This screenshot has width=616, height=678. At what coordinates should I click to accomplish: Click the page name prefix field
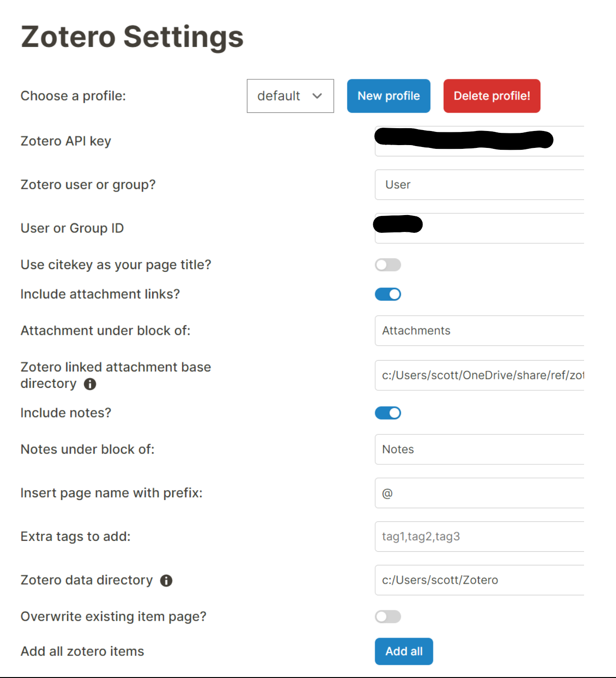[x=479, y=493]
